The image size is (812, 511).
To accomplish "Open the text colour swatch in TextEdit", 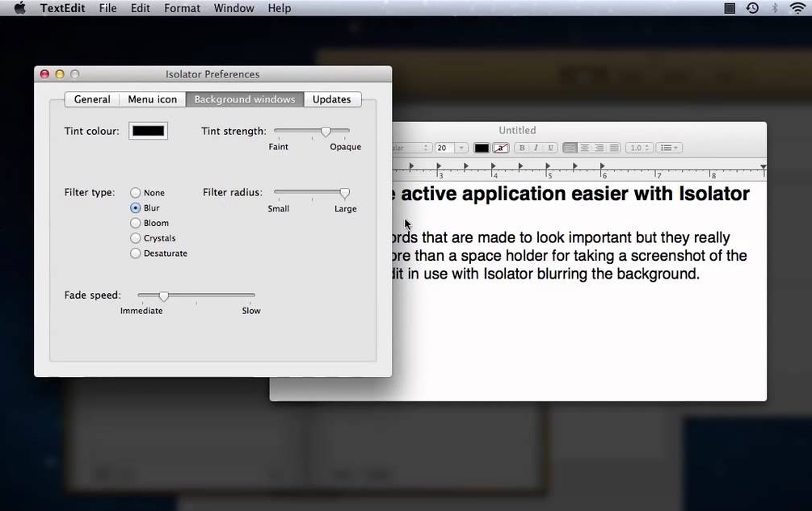I will pyautogui.click(x=482, y=148).
